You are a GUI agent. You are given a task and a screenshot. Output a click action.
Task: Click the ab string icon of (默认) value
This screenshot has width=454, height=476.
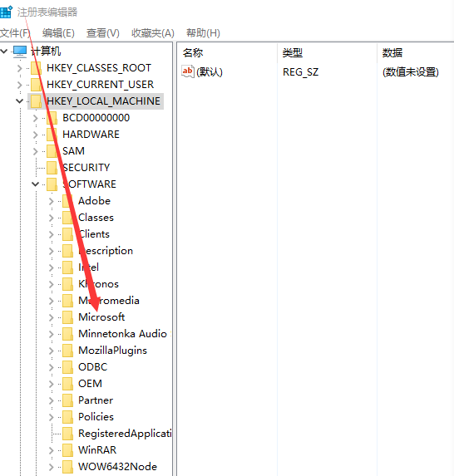pos(187,71)
